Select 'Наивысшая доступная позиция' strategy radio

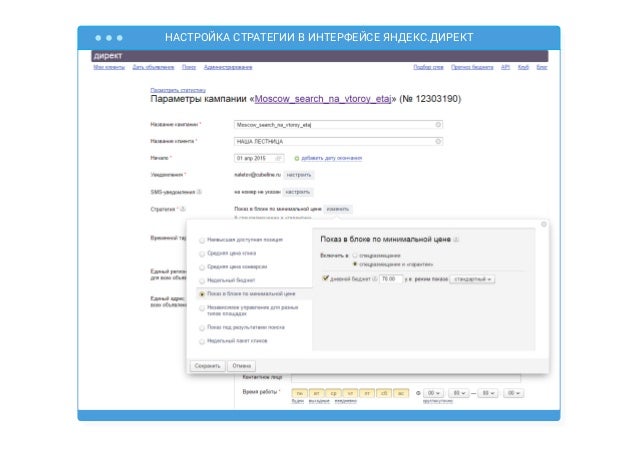(202, 240)
